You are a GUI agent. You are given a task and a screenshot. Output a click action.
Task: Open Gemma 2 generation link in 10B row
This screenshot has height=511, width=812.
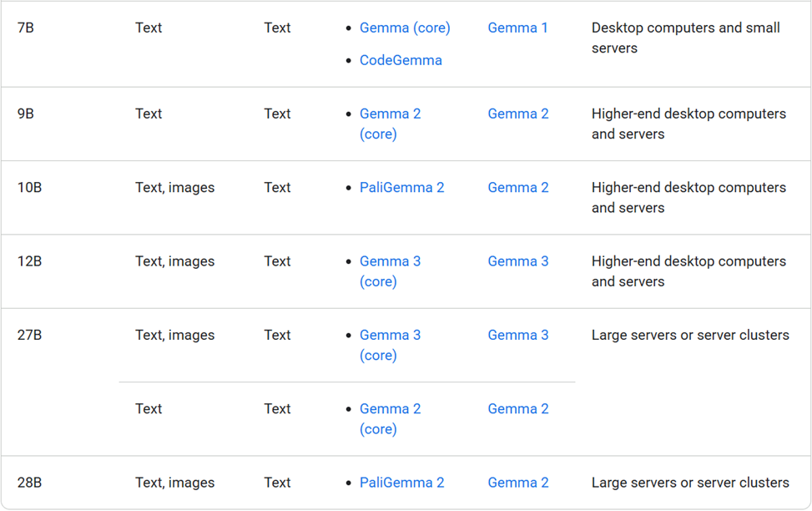(x=518, y=188)
